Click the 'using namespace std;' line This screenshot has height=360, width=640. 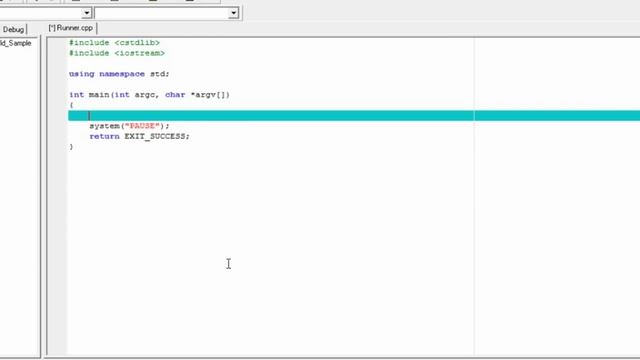click(119, 74)
